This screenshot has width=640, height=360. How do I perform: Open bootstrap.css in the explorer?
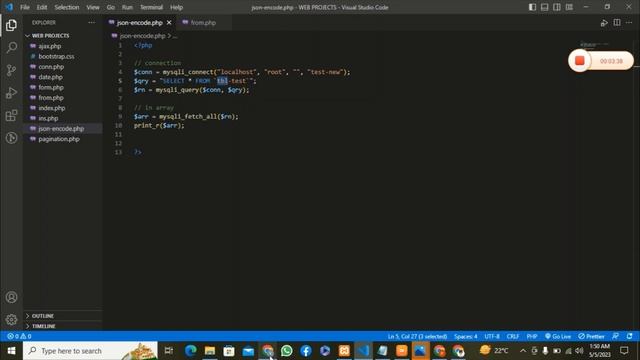pos(62,56)
